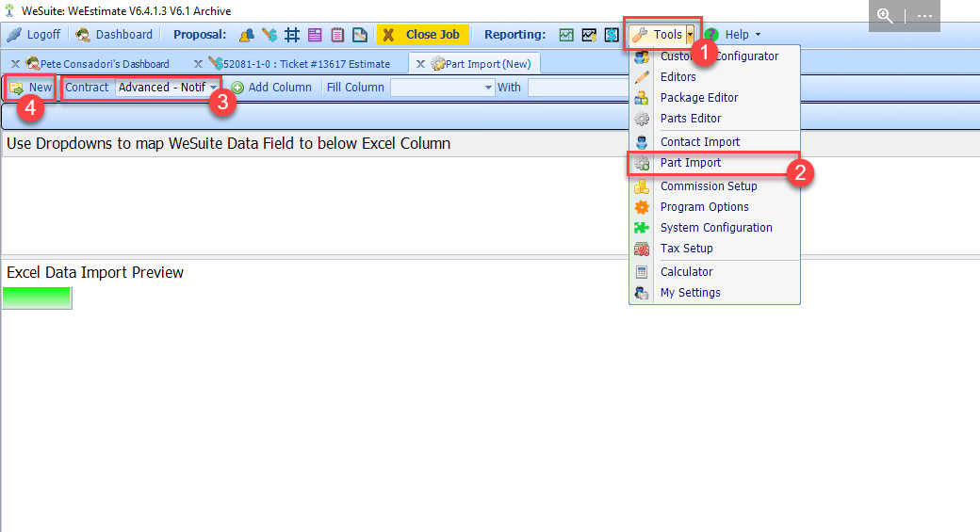
Task: Click the Proposal estimate pencil-dollar icon
Action: pyautogui.click(x=269, y=35)
